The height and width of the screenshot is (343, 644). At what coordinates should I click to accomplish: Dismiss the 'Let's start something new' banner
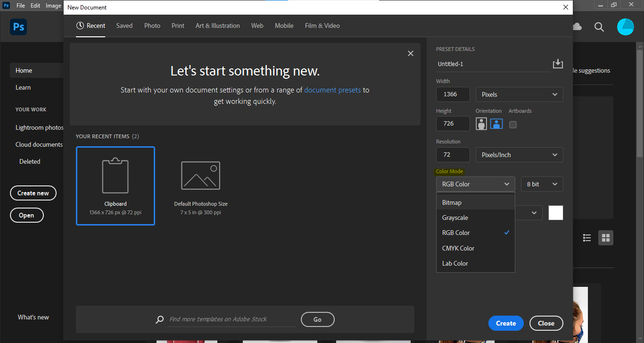[x=411, y=54]
